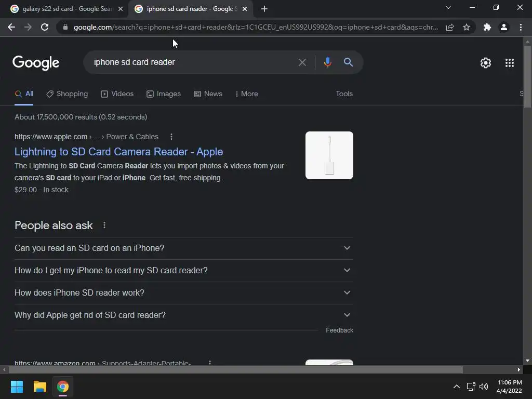Screen dimensions: 532x399
Task: Share this page icon in address bar
Action: click(450, 27)
